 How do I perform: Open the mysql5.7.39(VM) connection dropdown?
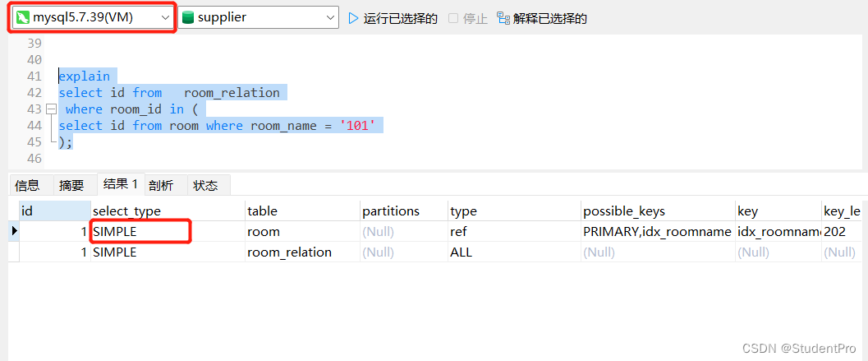click(x=92, y=18)
